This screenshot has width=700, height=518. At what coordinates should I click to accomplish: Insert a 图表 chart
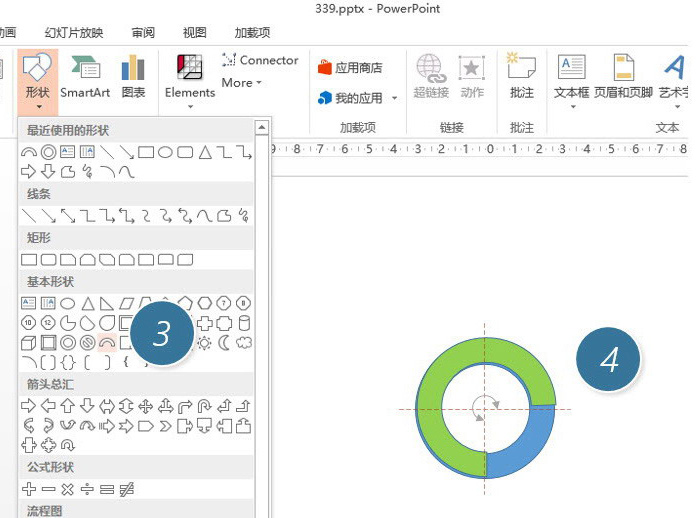coord(133,76)
